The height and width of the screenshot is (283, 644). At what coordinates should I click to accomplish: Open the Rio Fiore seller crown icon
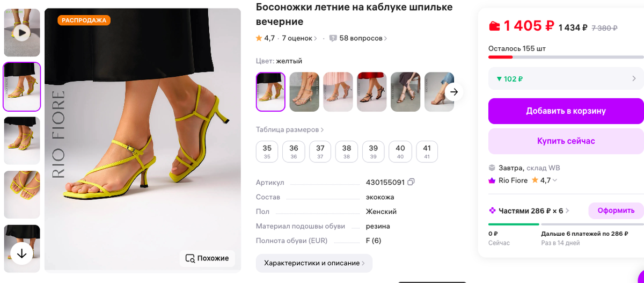pyautogui.click(x=492, y=180)
